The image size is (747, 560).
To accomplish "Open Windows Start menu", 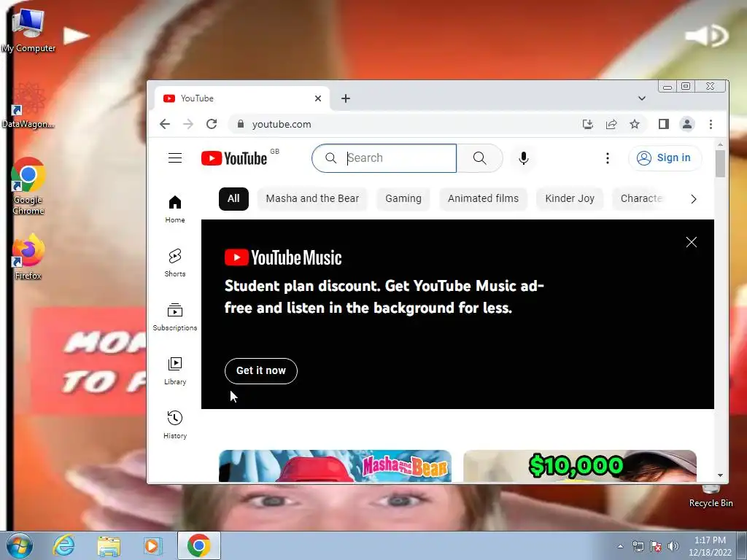I will (19, 545).
